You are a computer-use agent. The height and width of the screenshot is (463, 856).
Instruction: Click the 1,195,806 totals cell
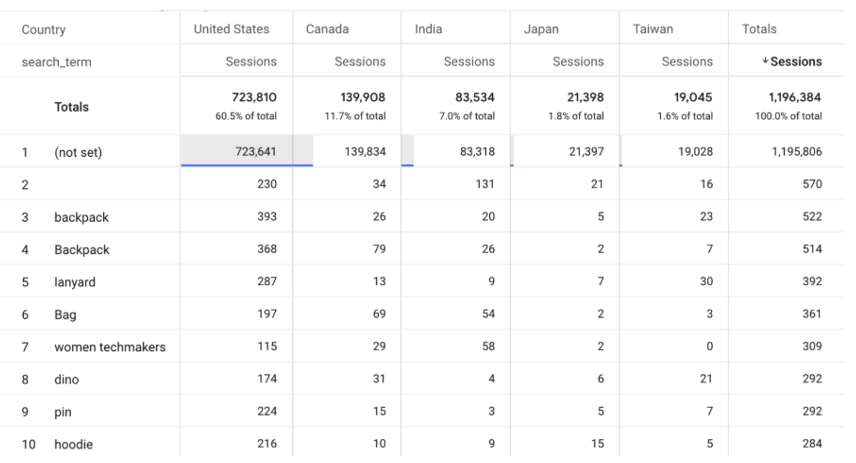click(x=796, y=151)
